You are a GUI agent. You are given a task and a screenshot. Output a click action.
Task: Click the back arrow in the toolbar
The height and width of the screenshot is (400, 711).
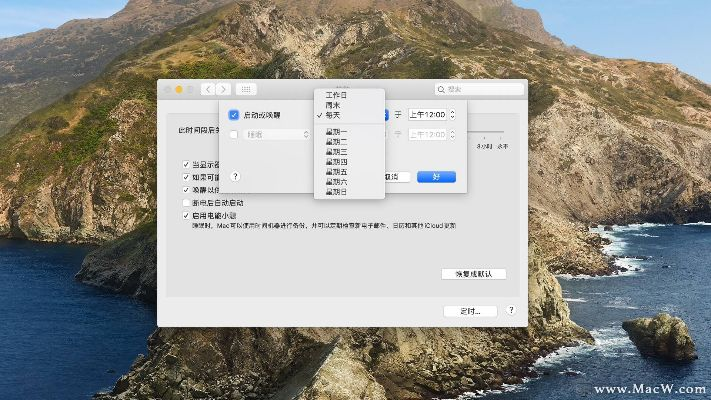click(208, 89)
